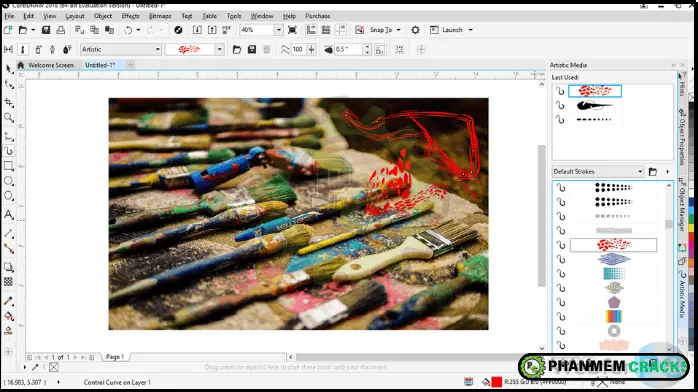Open Object Properties docker tab
Viewport: 698px width, 392px height.
click(682, 137)
